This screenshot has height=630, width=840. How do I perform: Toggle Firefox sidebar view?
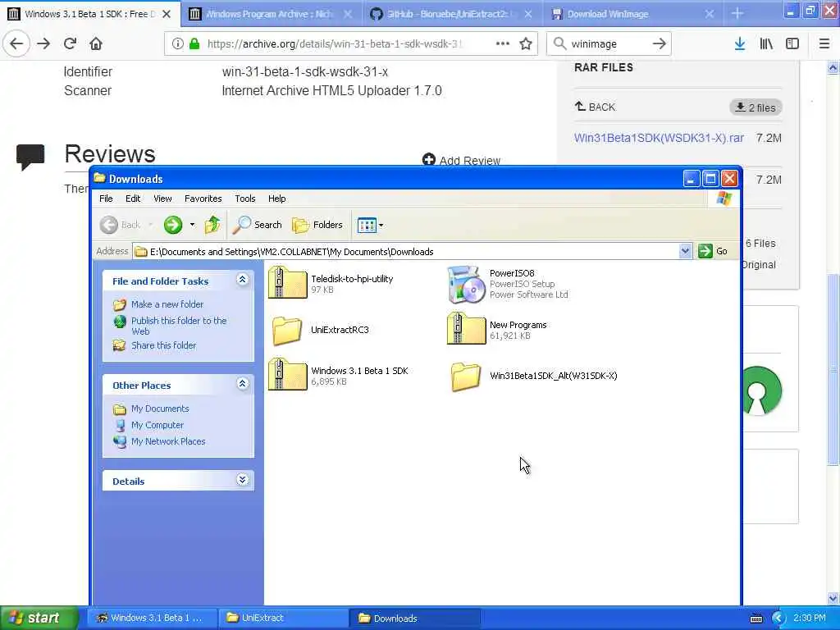(792, 43)
